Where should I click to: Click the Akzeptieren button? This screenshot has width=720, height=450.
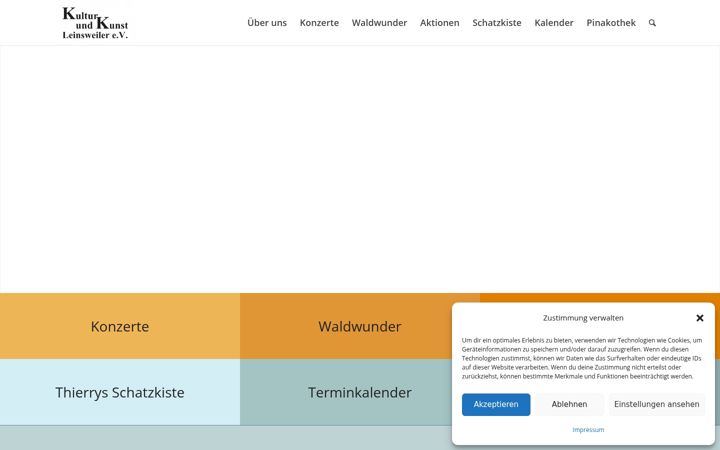coord(496,405)
